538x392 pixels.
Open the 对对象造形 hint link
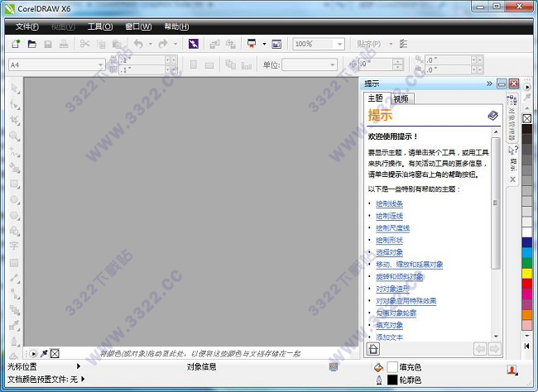(392, 289)
